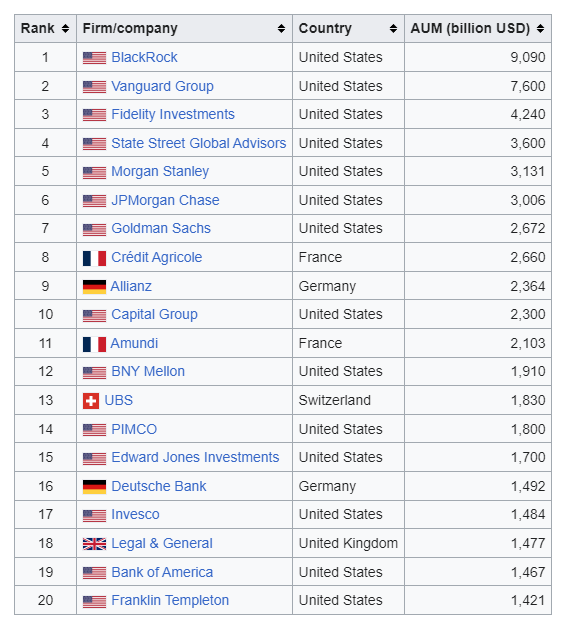Click the US flag beside Invesco
The image size is (567, 625).
click(94, 515)
